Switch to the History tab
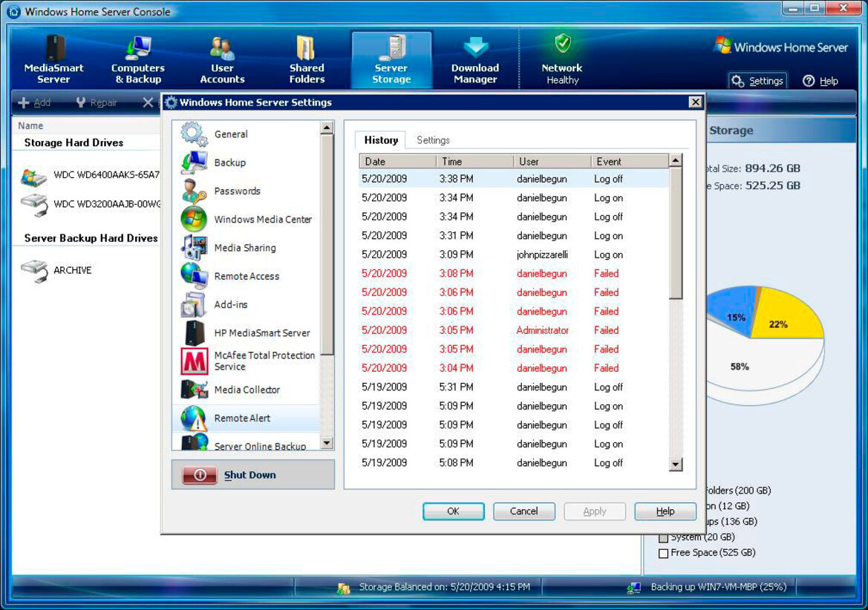868x610 pixels. (381, 140)
